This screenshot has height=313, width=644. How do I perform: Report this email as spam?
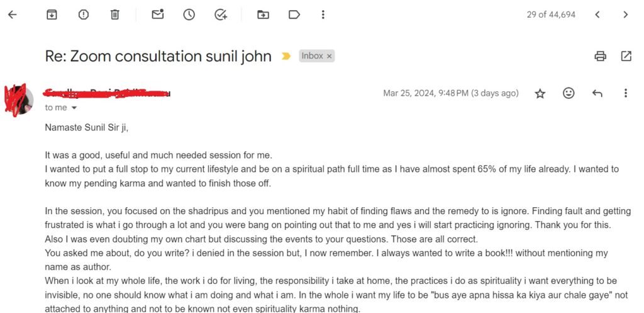[83, 14]
